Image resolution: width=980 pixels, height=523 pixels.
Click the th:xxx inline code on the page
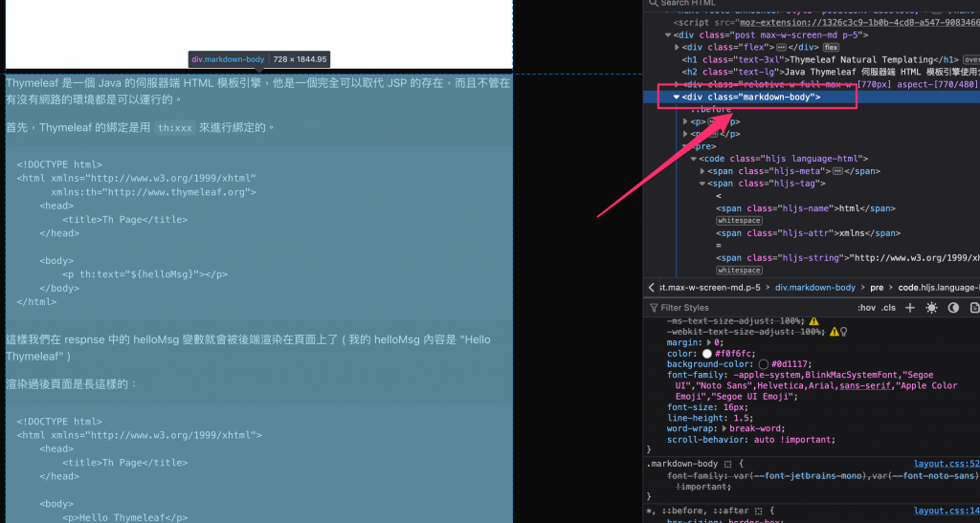174,128
